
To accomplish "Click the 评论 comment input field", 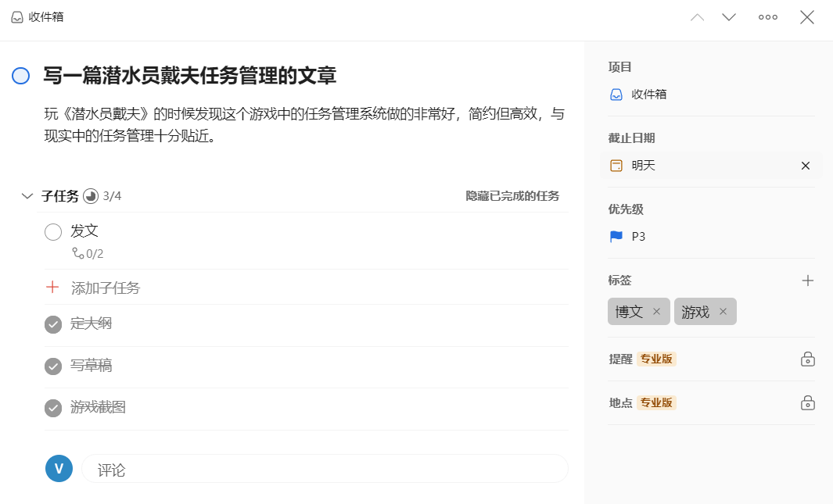I will 325,469.
